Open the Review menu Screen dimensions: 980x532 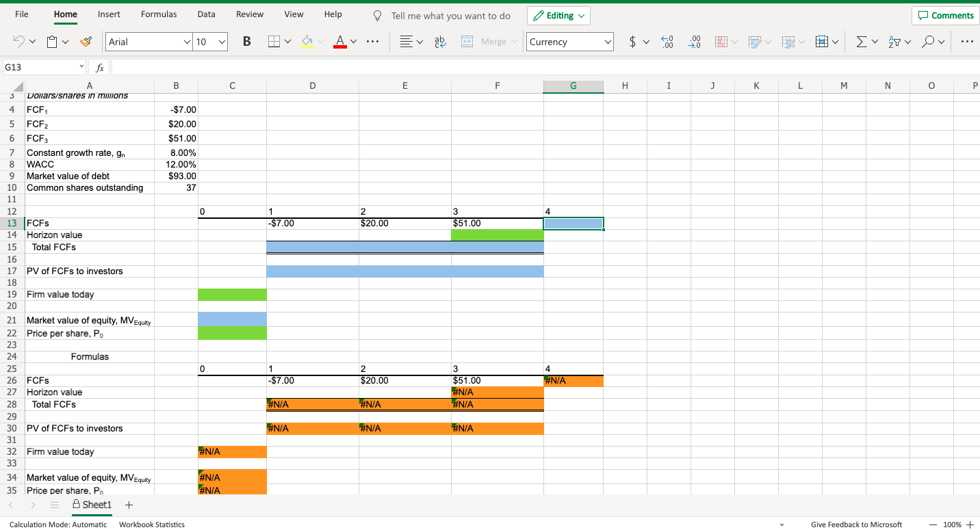tap(249, 14)
